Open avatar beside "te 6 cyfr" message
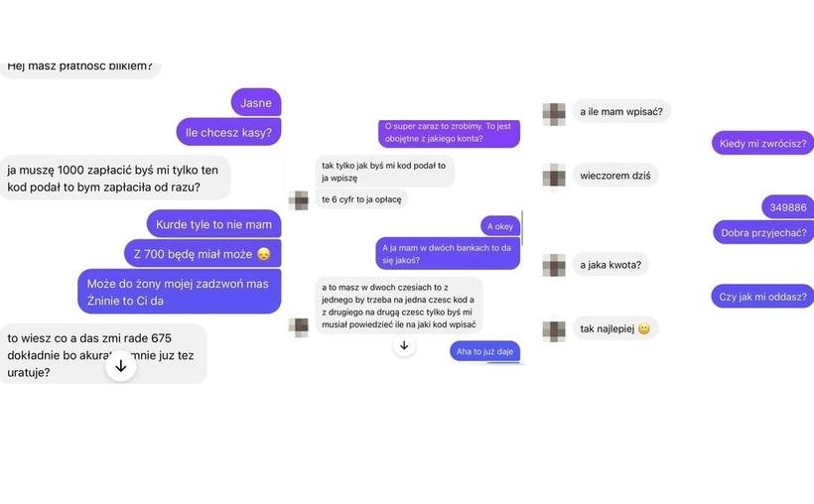Viewport: 814px width, 504px height. pyautogui.click(x=299, y=200)
